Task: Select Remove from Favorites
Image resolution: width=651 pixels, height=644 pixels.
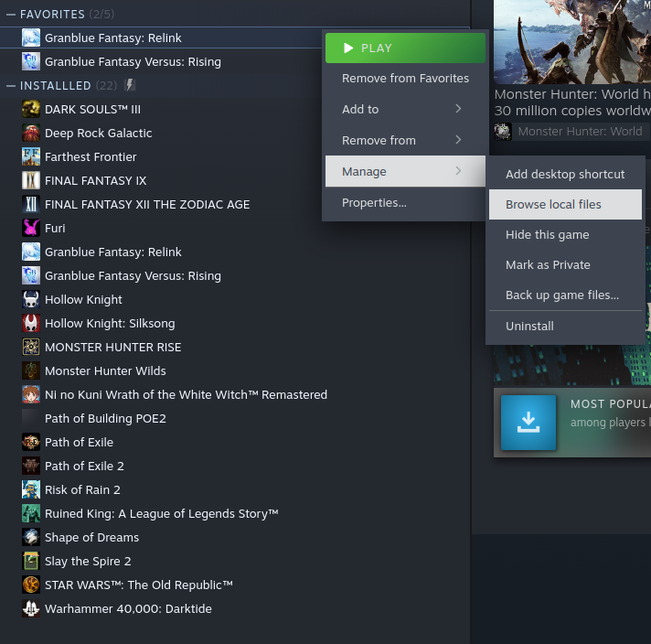Action: [x=405, y=78]
